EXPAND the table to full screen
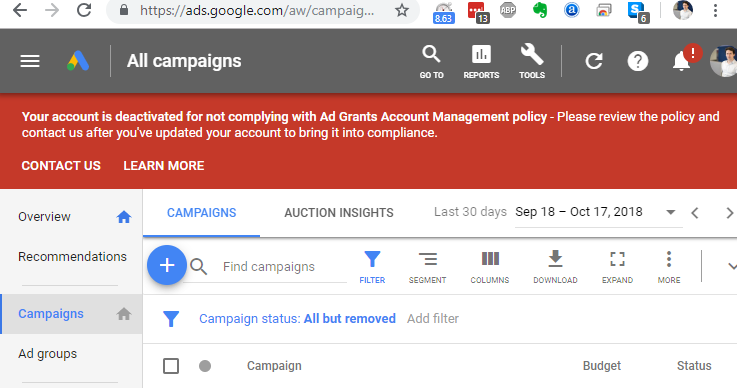The width and height of the screenshot is (737, 388). click(x=617, y=267)
